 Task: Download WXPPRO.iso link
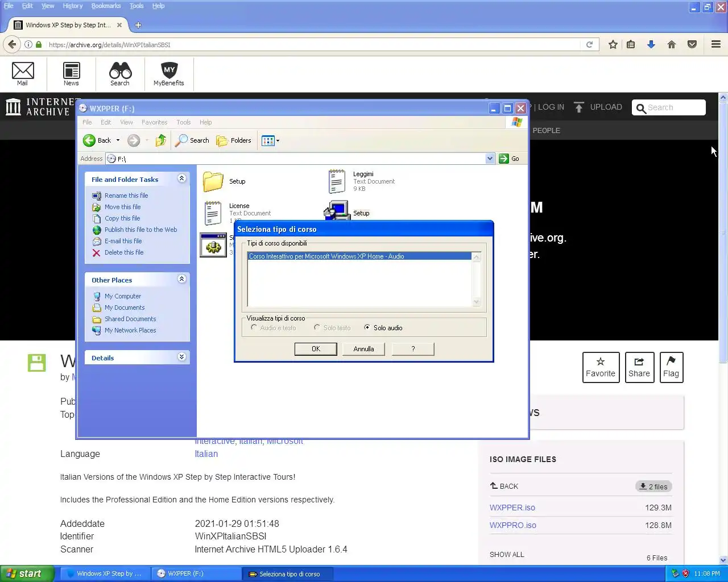[512, 525]
